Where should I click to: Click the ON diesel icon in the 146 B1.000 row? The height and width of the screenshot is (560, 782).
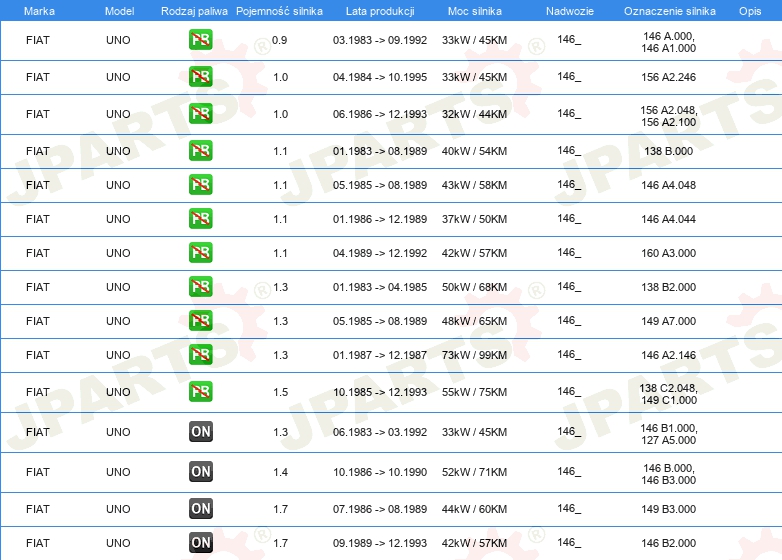pos(200,431)
